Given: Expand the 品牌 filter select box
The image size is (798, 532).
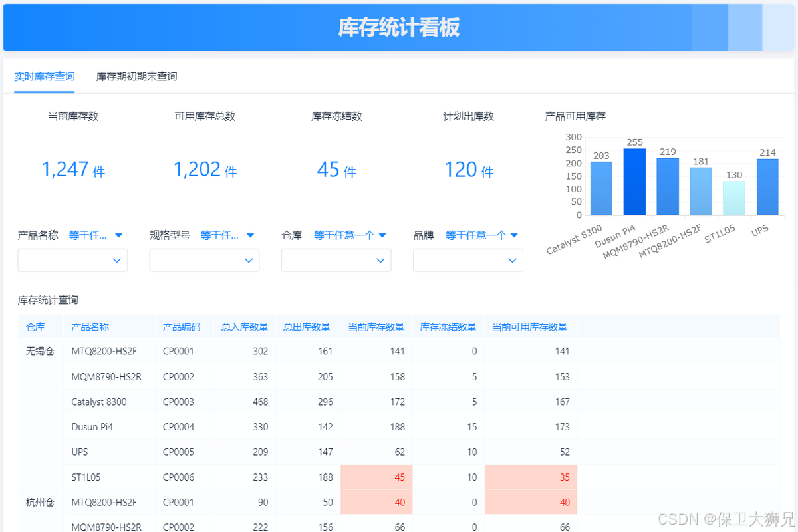Looking at the screenshot, I should (x=468, y=261).
